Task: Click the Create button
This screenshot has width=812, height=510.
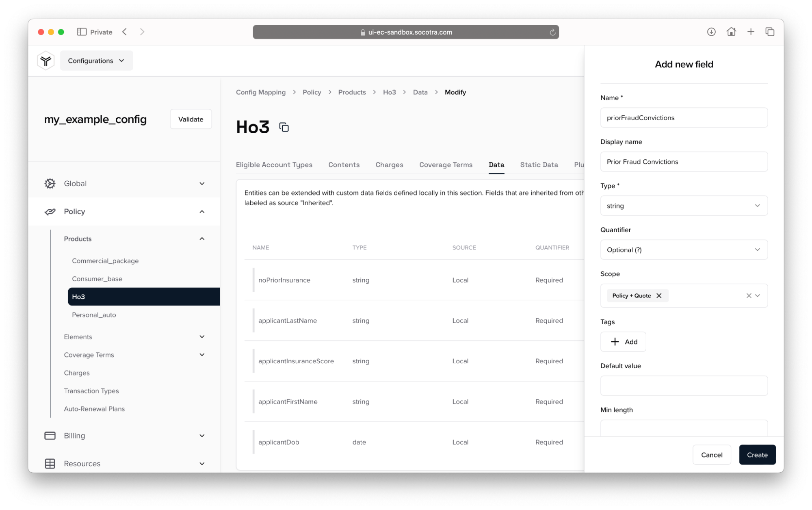Action: click(757, 455)
